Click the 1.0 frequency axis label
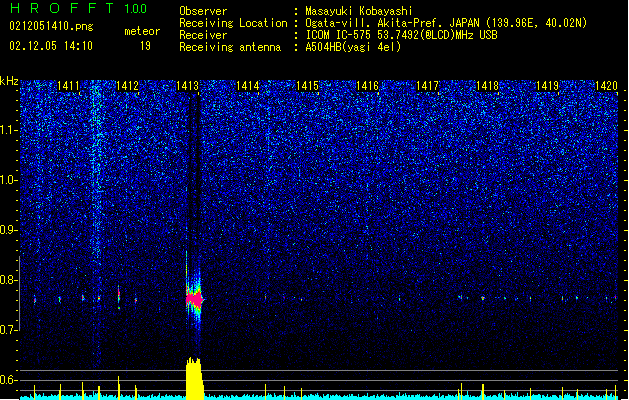This screenshot has height=400, width=629. [9, 180]
